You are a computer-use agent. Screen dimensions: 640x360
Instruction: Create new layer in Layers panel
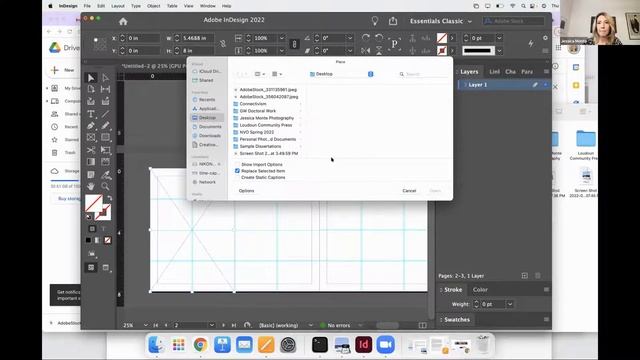(524, 276)
